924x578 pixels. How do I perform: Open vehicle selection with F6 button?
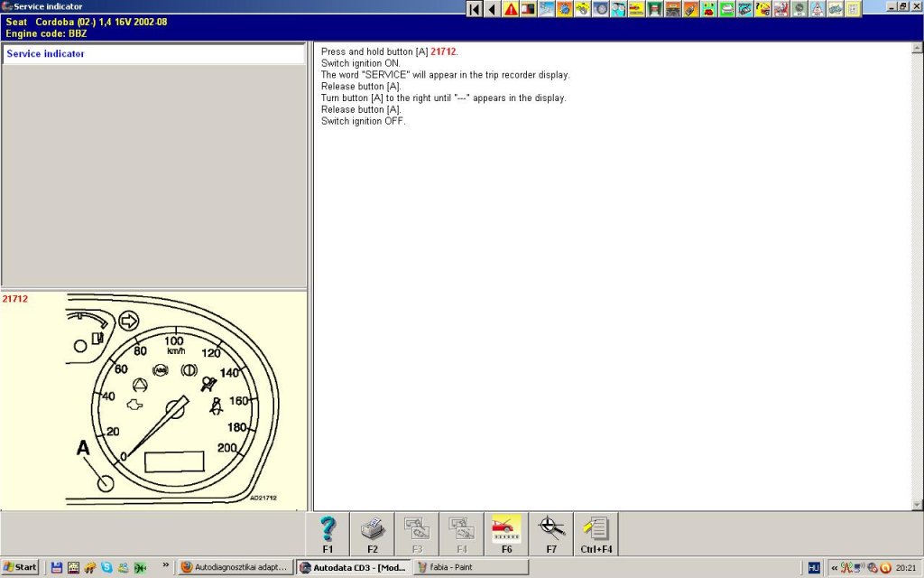pyautogui.click(x=507, y=535)
